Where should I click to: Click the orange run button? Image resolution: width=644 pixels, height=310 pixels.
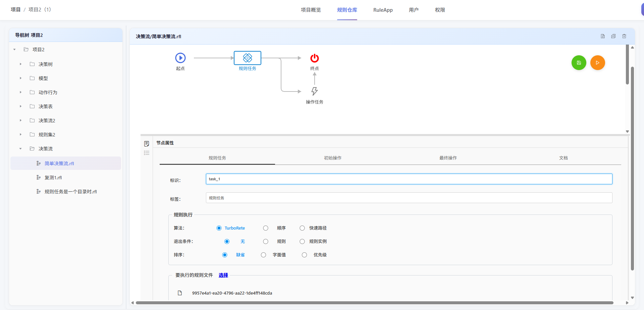597,63
